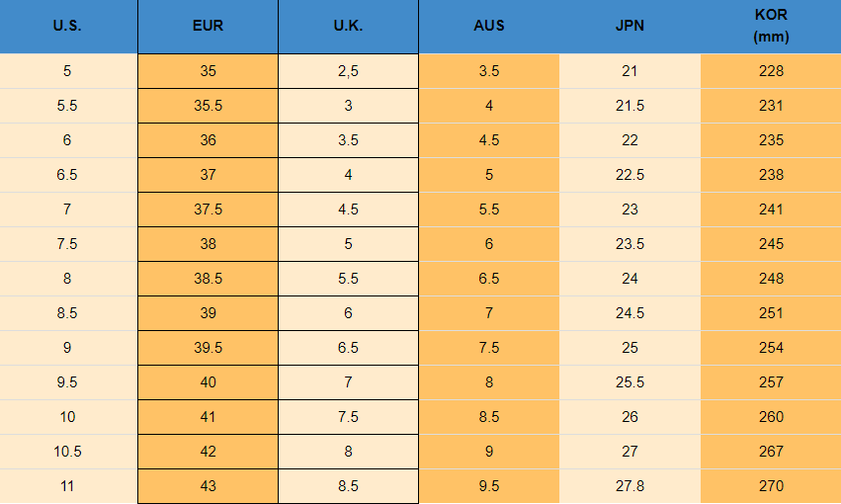Click the U.K. size 6.5 cell
Screen dimensions: 841x504
click(348, 348)
